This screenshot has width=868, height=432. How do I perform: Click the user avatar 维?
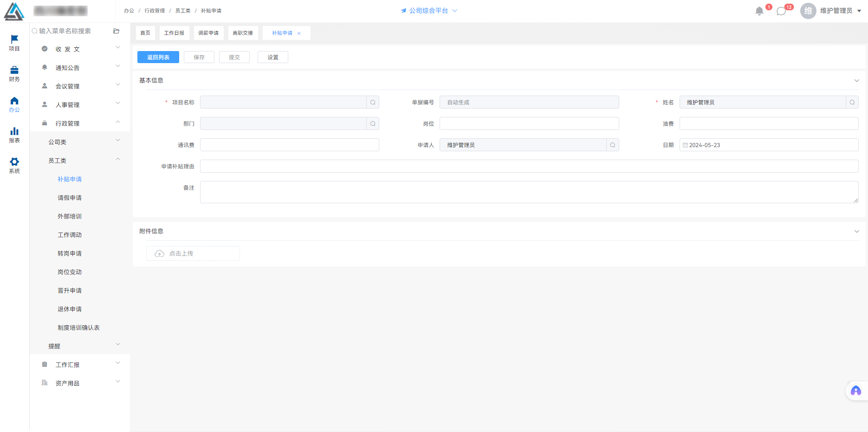pyautogui.click(x=808, y=11)
